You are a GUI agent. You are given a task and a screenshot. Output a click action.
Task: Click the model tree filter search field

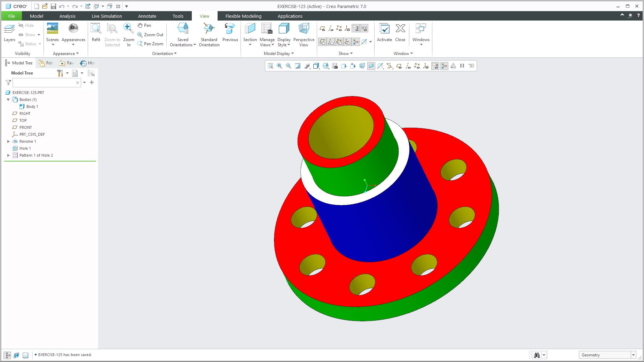pos(47,82)
